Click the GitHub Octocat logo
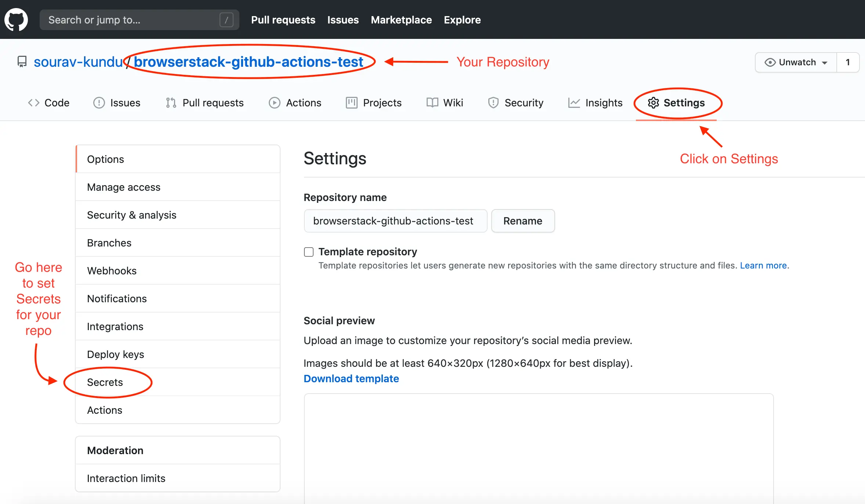 point(16,19)
